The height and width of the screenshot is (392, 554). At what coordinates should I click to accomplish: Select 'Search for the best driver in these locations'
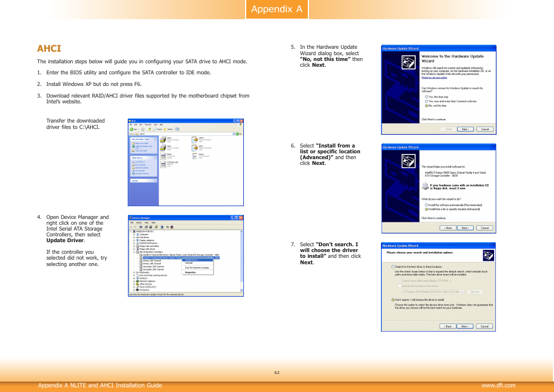(x=393, y=267)
